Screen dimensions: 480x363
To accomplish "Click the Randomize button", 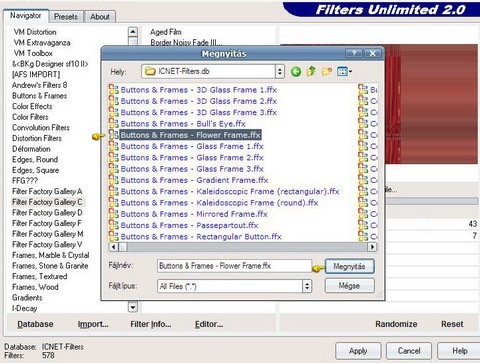I will tap(396, 324).
